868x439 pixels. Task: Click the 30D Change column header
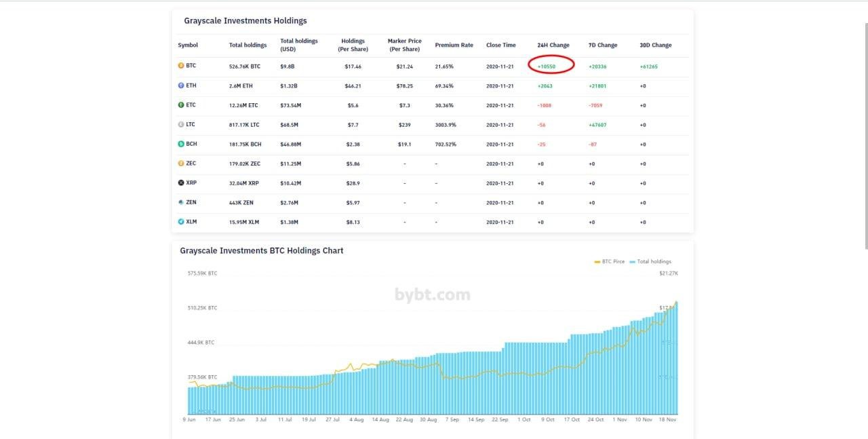656,45
